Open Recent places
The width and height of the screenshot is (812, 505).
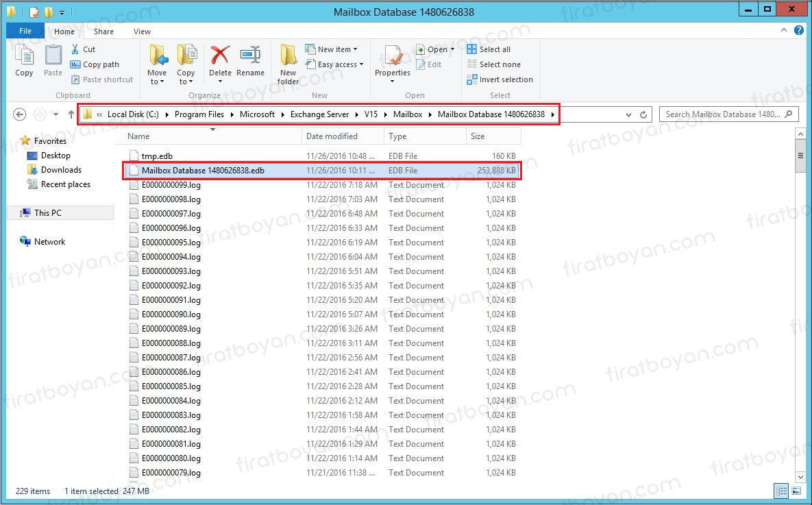coord(59,184)
